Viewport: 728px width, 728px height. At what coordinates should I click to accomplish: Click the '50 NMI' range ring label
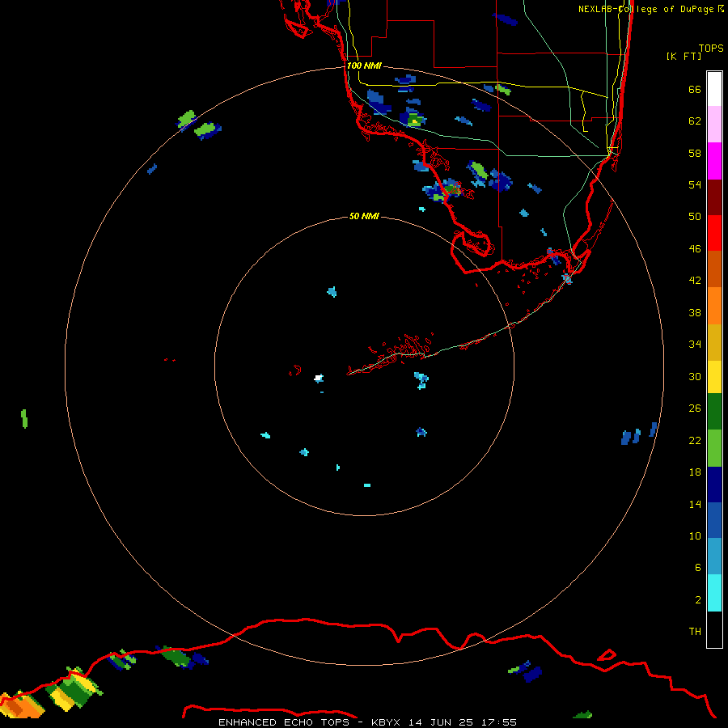click(364, 216)
